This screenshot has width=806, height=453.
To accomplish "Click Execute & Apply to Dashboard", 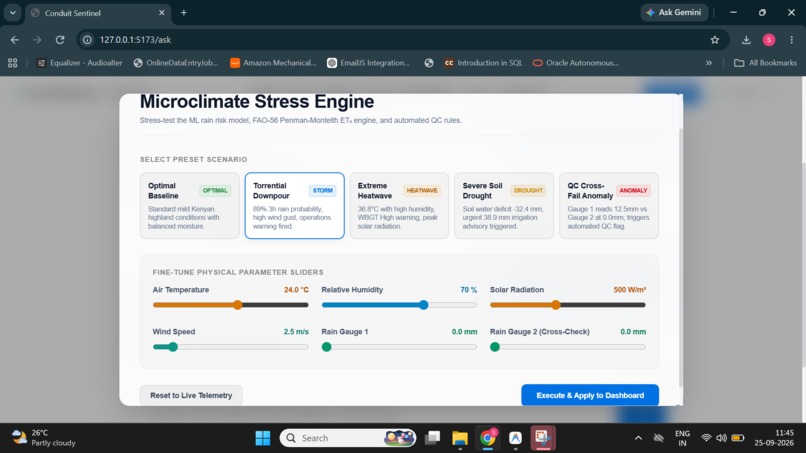I will [x=590, y=395].
